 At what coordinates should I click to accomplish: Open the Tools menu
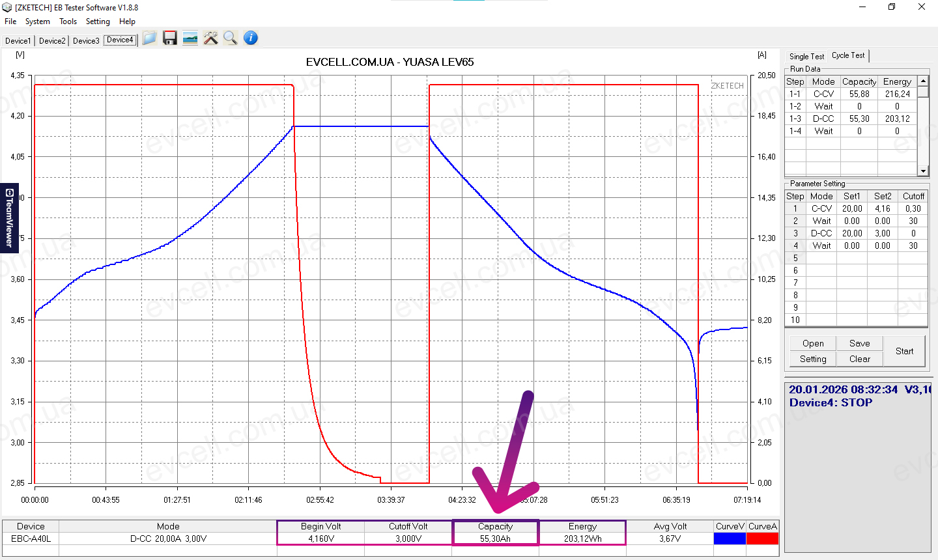tap(68, 21)
